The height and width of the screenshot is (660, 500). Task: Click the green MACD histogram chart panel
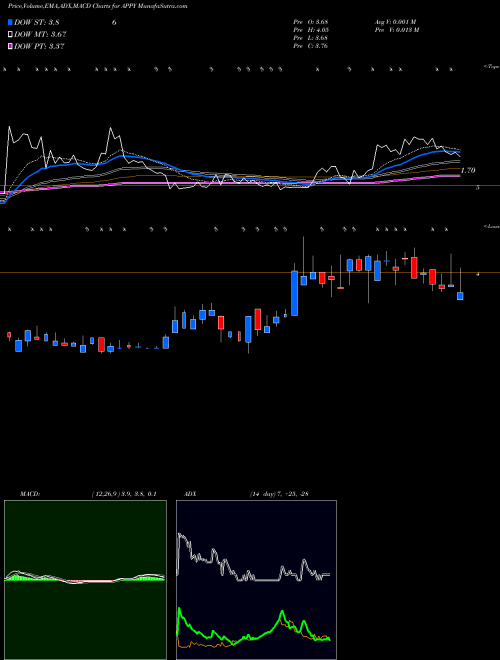point(85,580)
